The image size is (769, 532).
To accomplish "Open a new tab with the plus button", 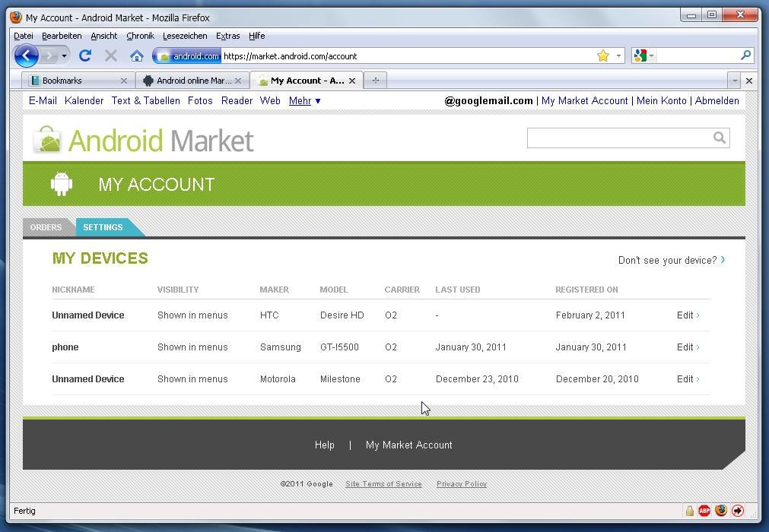I will pos(375,81).
